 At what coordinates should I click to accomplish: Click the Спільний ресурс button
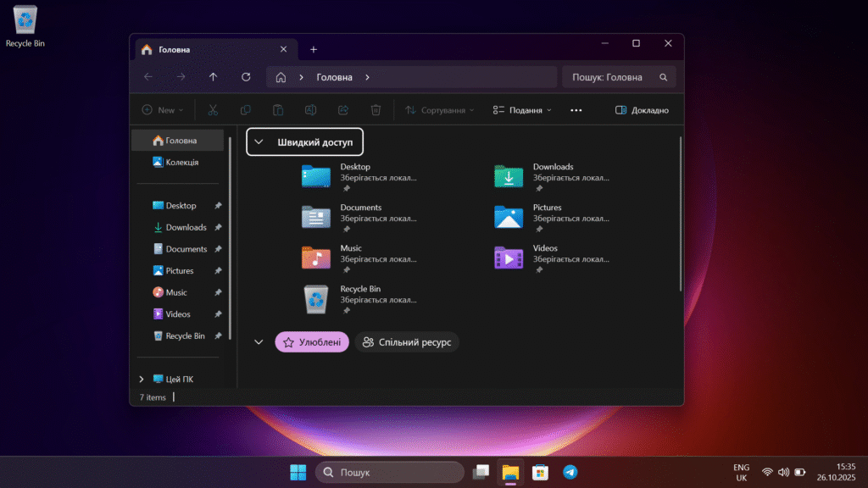tap(407, 341)
